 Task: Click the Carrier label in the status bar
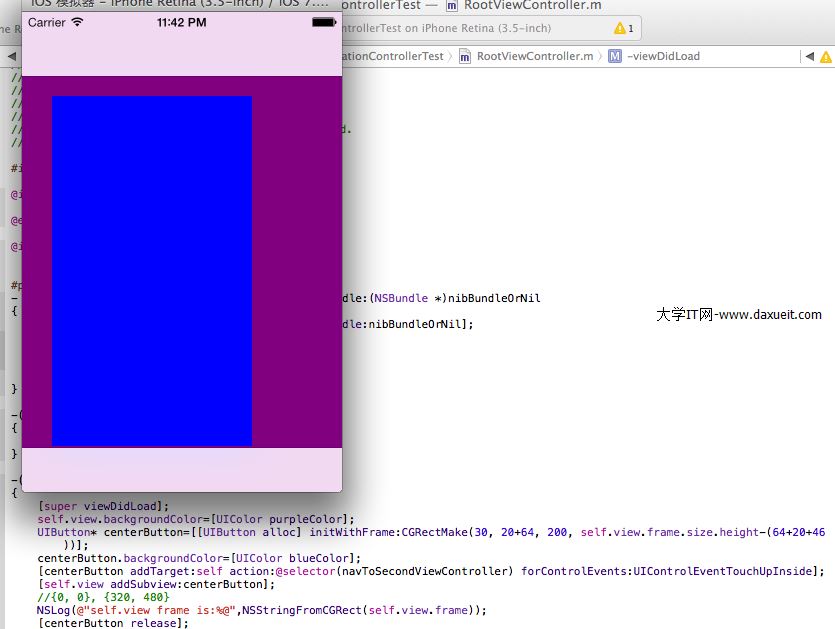click(x=46, y=22)
